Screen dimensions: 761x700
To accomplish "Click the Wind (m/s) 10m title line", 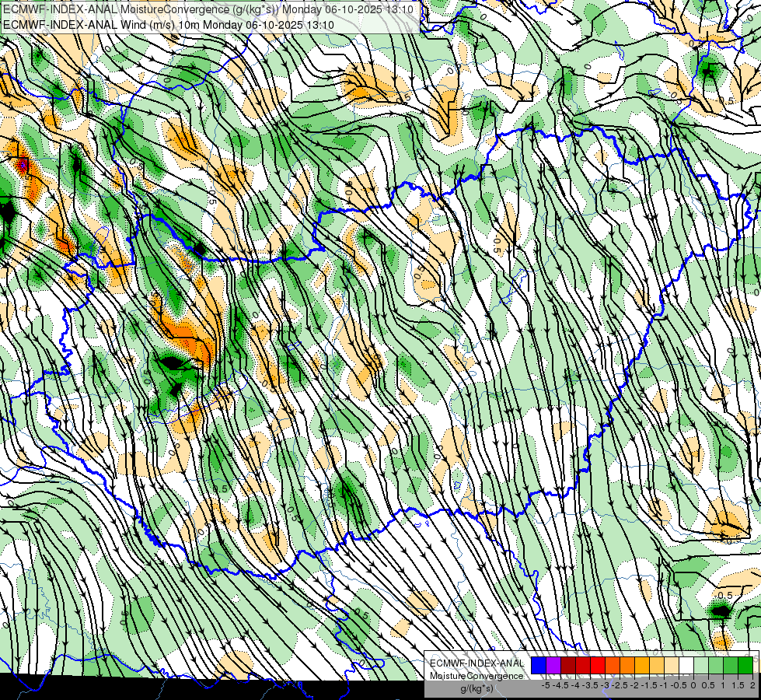I will coord(168,25).
